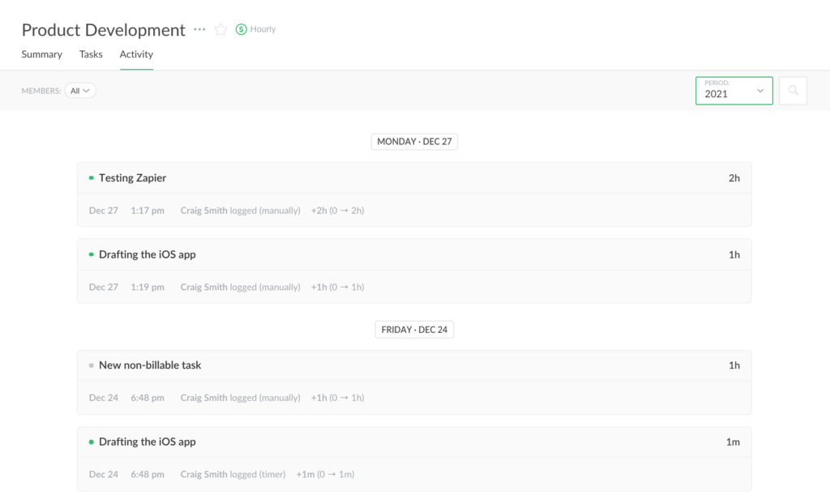Viewport: 830px width, 504px height.
Task: Click the Monday Dec 27 date header
Action: click(x=414, y=141)
